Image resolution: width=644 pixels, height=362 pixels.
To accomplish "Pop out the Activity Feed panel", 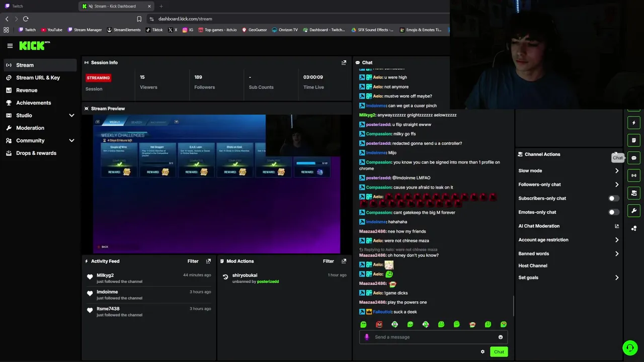I will coord(208,261).
